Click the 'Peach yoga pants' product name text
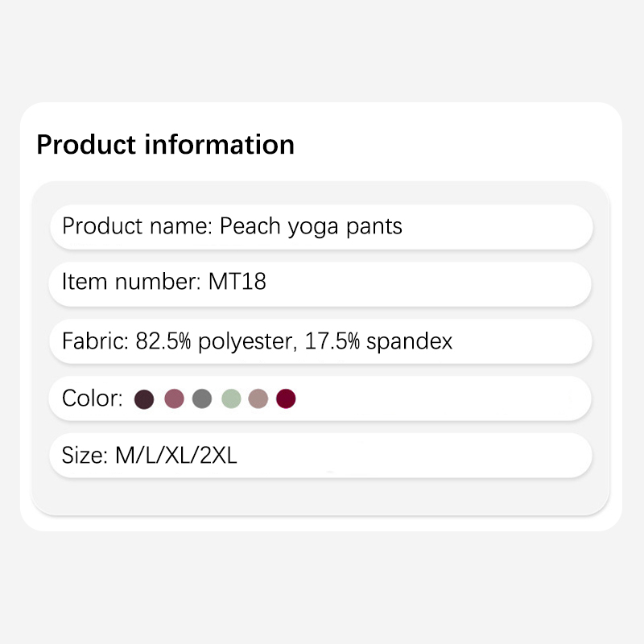Screen dimensions: 644x644 [311, 226]
